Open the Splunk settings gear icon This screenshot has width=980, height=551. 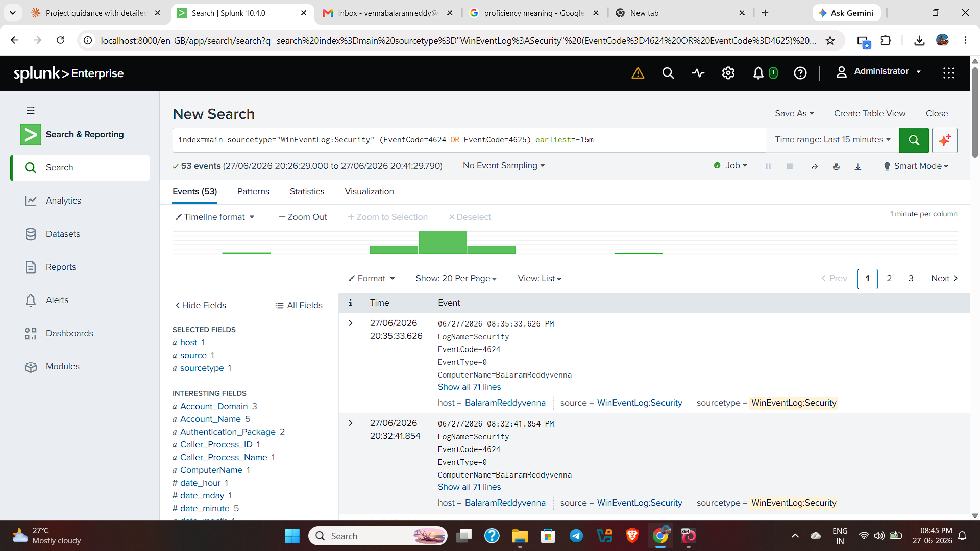click(728, 73)
